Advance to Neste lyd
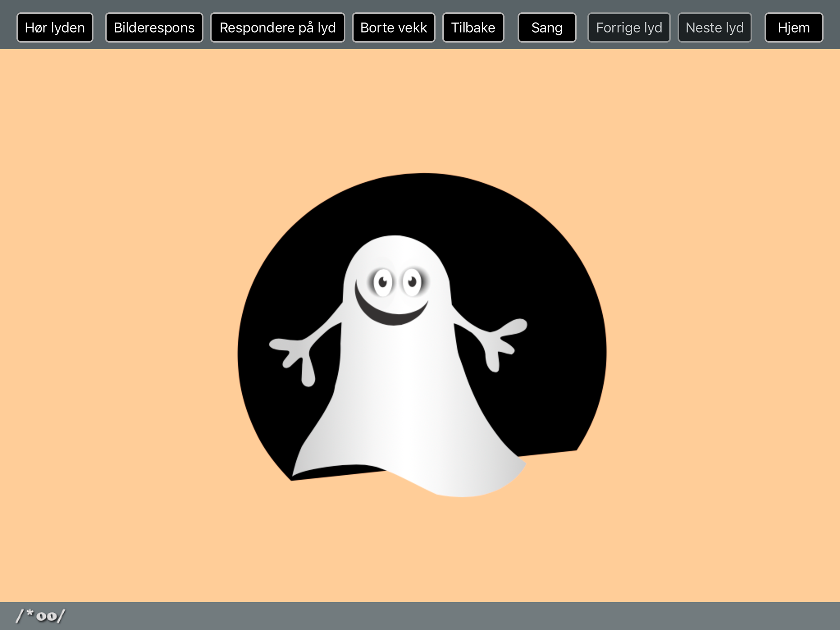 pyautogui.click(x=714, y=28)
